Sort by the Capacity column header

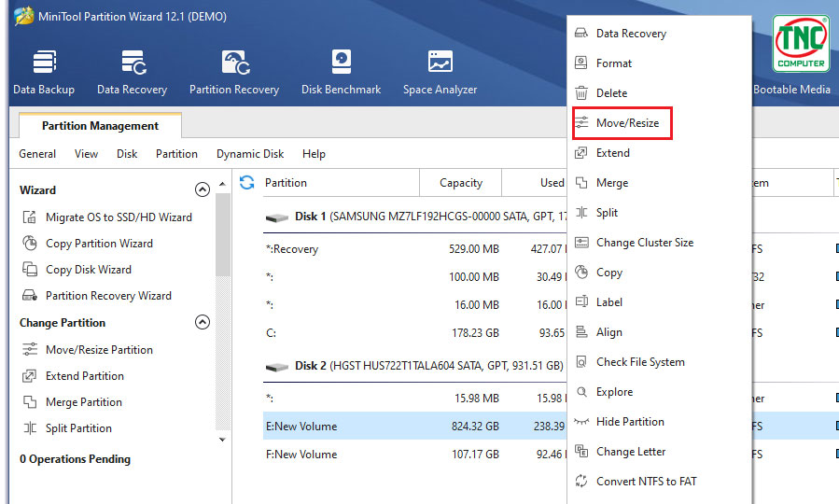(461, 183)
